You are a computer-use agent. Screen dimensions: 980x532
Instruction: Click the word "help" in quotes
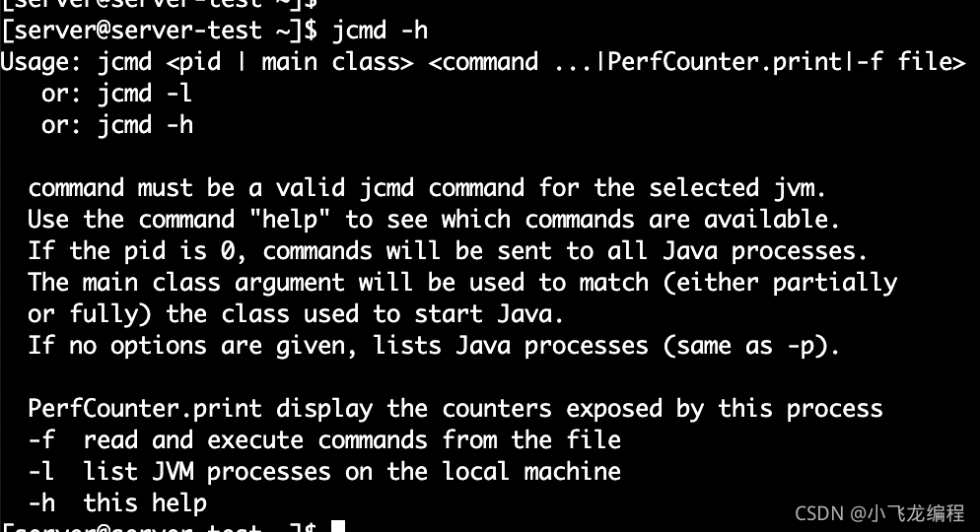pos(290,219)
